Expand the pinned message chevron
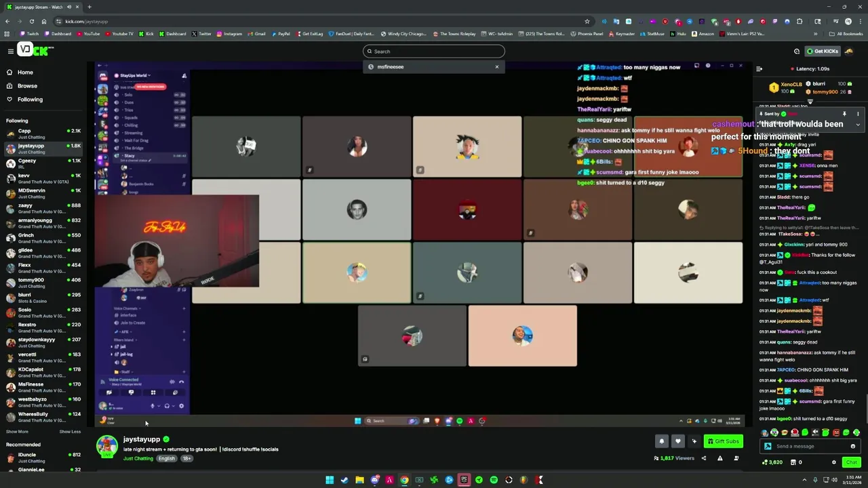 point(858,125)
